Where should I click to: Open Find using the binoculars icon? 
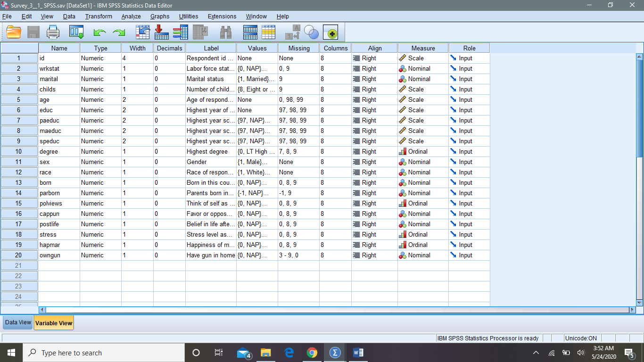click(225, 32)
